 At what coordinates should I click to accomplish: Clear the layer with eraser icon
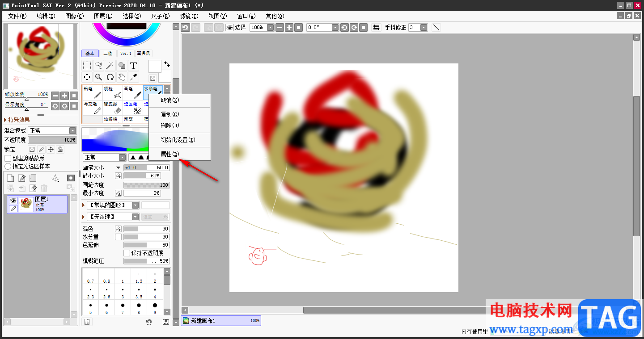coord(33,188)
